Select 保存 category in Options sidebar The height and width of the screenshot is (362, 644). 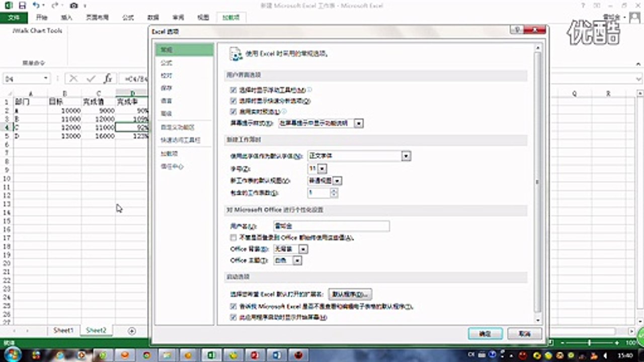point(184,88)
